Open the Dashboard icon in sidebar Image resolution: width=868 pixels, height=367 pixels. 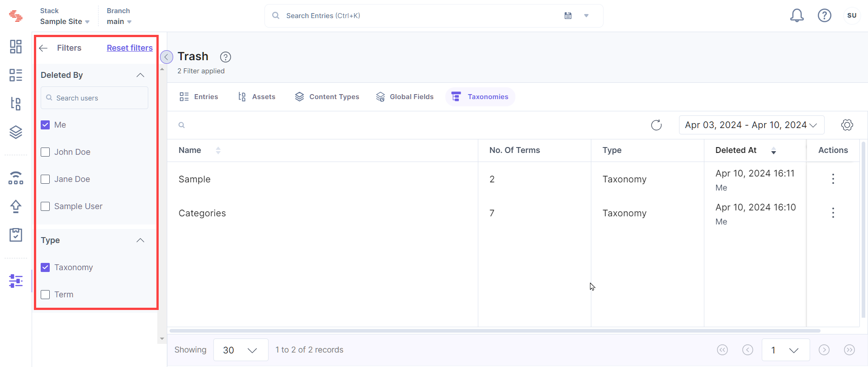pos(16,47)
